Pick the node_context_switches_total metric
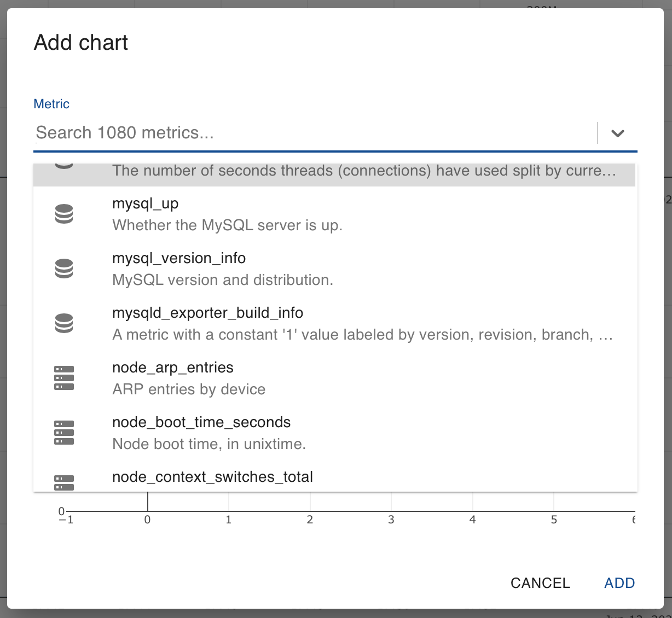Image resolution: width=672 pixels, height=618 pixels. point(334,476)
